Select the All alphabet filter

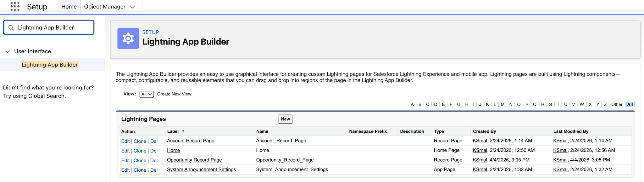point(630,104)
